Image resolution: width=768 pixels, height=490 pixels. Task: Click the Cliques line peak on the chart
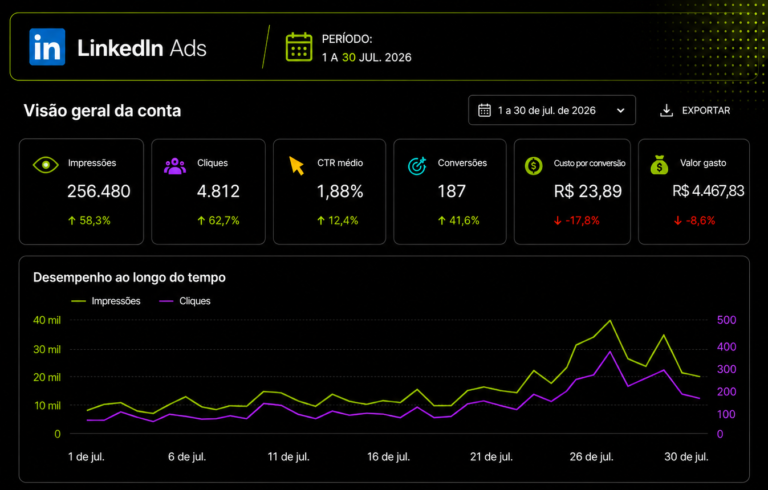coord(610,352)
